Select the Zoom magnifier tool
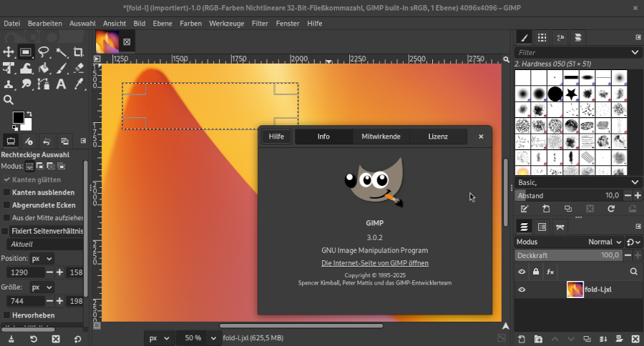 (8, 100)
